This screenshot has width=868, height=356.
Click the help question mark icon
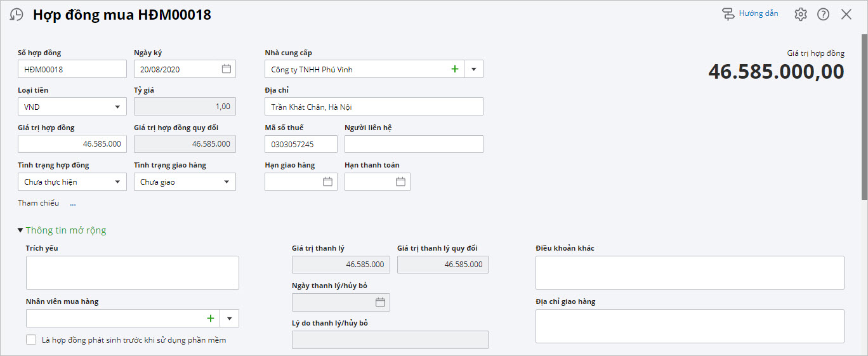coord(823,15)
